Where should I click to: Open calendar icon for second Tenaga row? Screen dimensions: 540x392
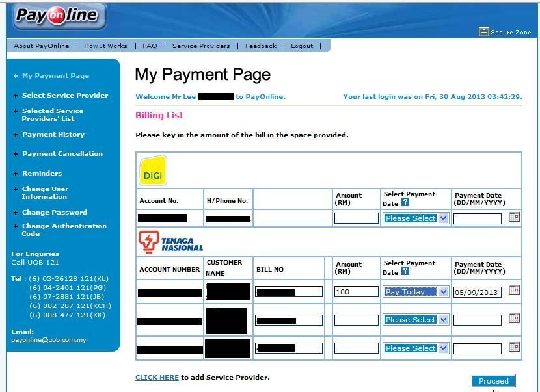pos(514,319)
